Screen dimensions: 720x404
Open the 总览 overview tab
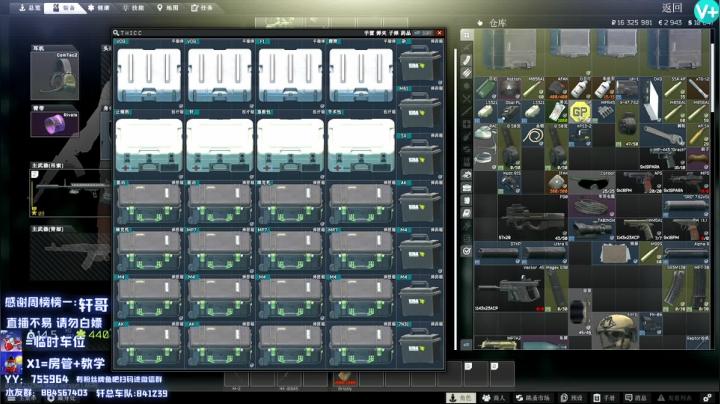29,8
